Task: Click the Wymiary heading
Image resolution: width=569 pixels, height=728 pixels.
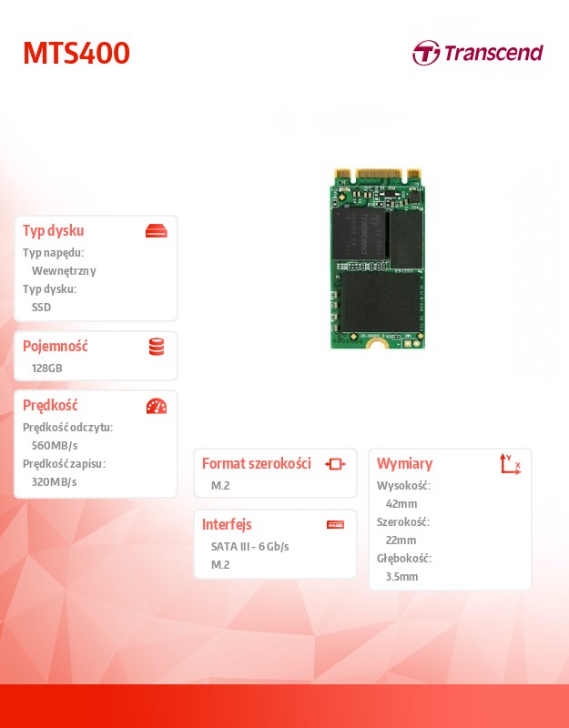Action: 404,463
